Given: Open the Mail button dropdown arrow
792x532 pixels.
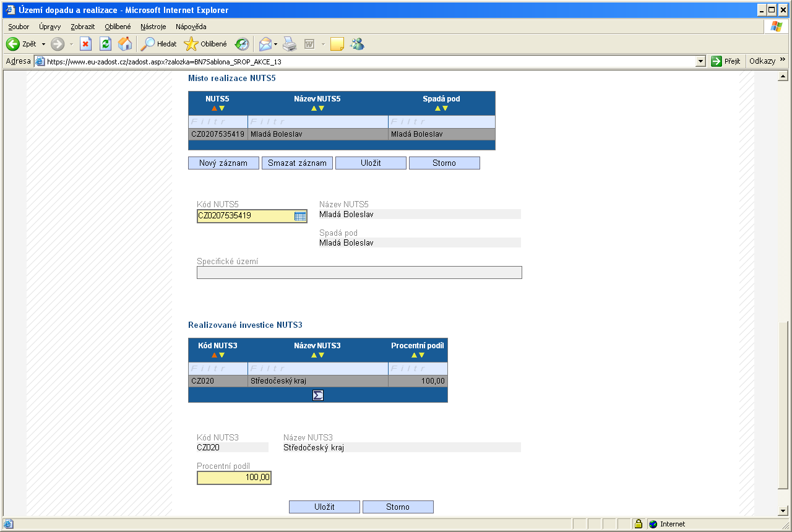Looking at the screenshot, I should click(x=276, y=44).
